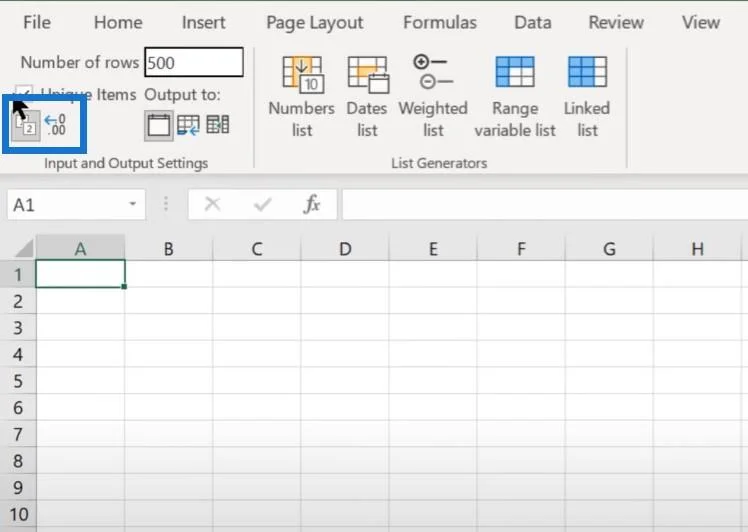Select row 10 header
748x532 pixels.
18,514
